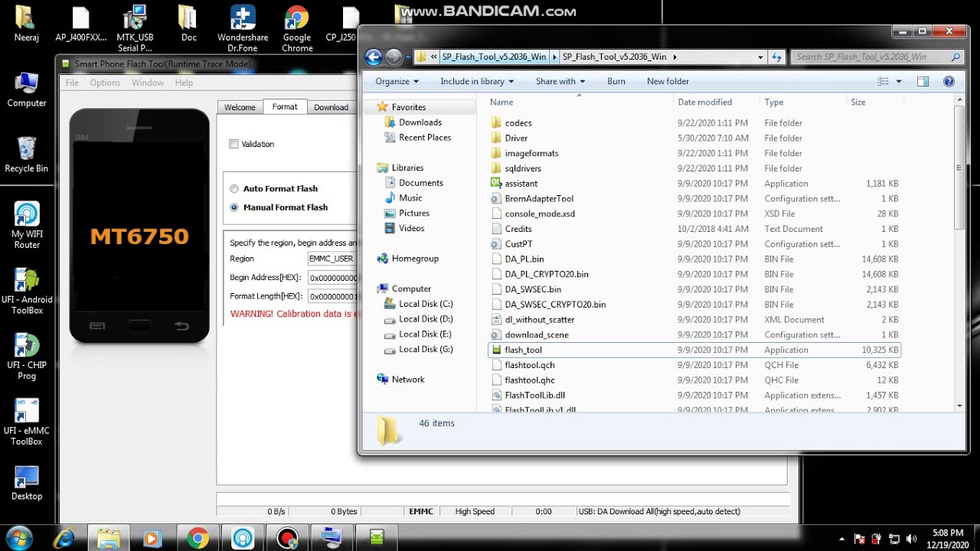Screen dimensions: 980x551
Task: Enable the Validation checkbox
Action: click(x=234, y=144)
